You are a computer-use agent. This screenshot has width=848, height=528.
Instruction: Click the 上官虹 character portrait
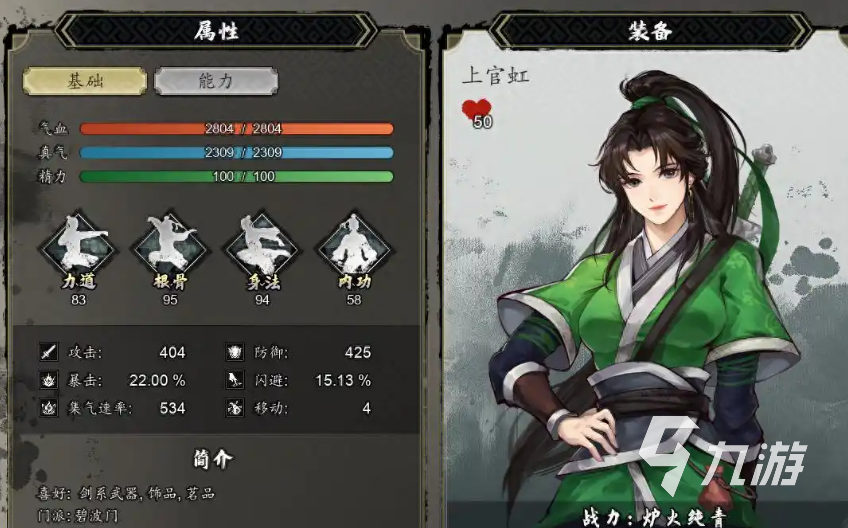(x=649, y=298)
